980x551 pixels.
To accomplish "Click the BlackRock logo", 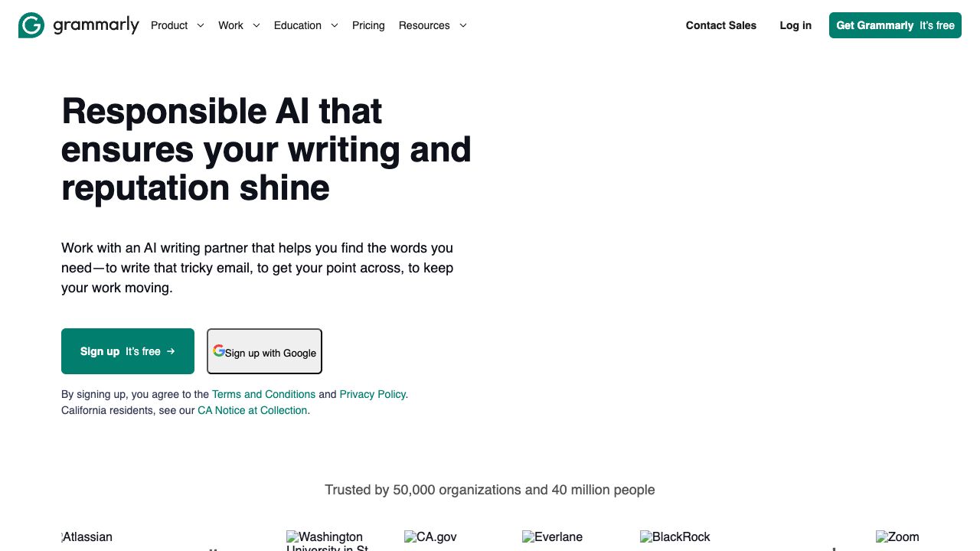I will [x=675, y=537].
